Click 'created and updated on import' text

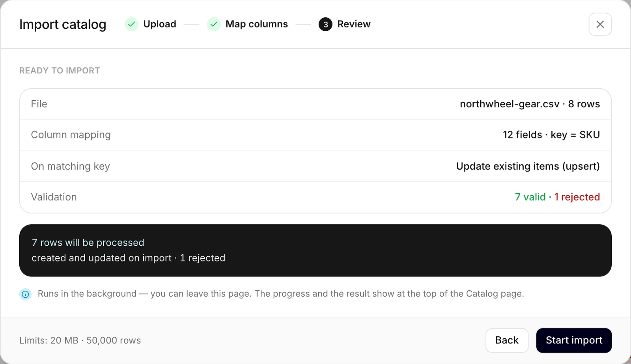click(x=101, y=258)
